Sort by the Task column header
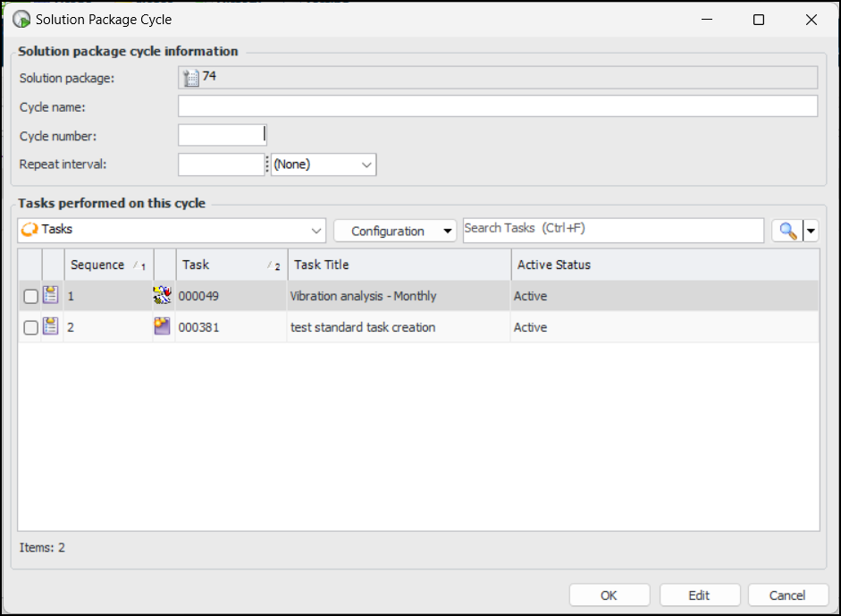The height and width of the screenshot is (616, 841). 231,265
